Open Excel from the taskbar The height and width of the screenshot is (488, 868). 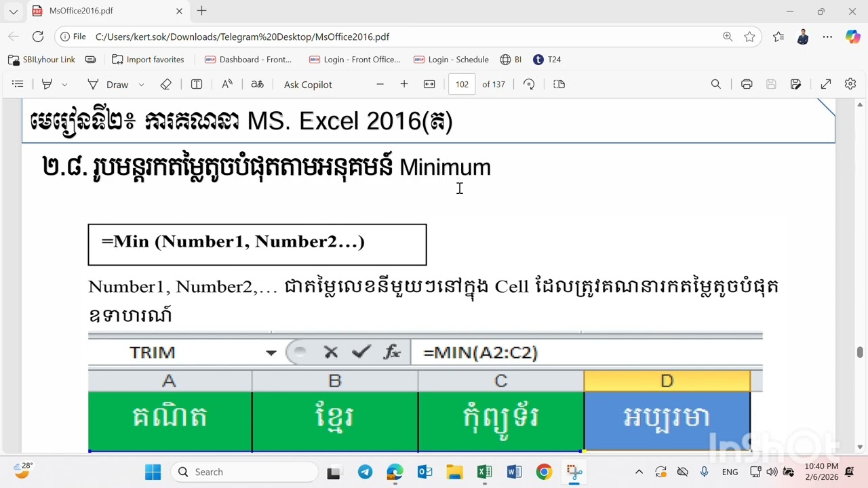pos(484,472)
